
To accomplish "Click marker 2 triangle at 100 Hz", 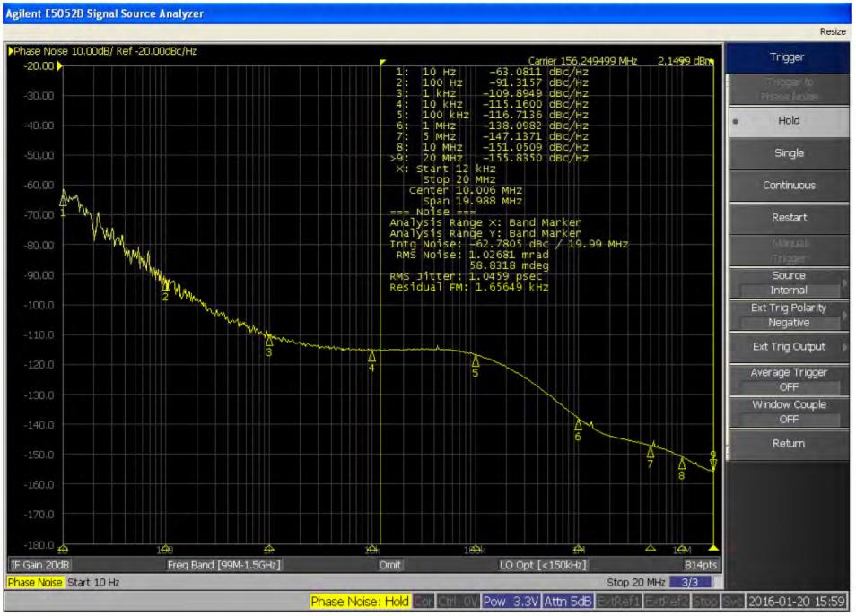I will pos(165,285).
